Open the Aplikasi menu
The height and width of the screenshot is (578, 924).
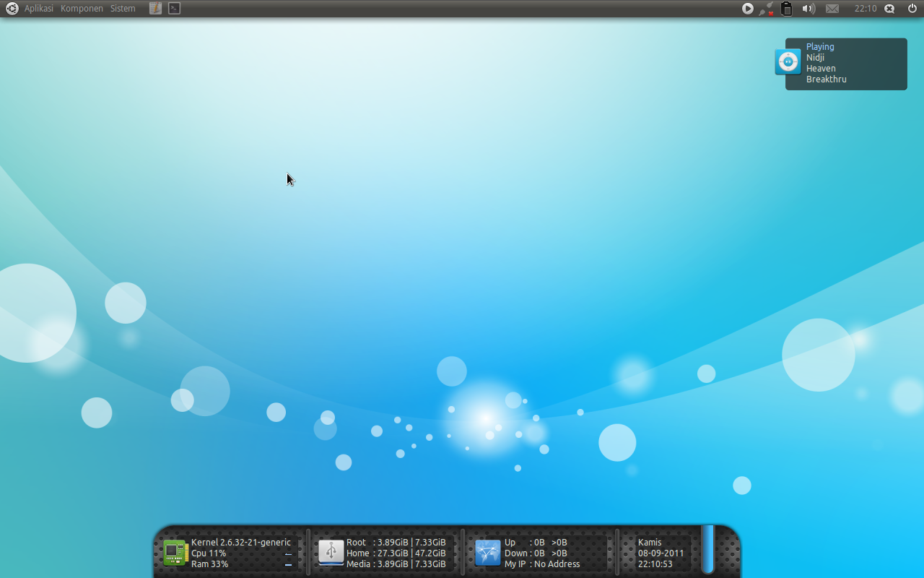pyautogui.click(x=39, y=9)
